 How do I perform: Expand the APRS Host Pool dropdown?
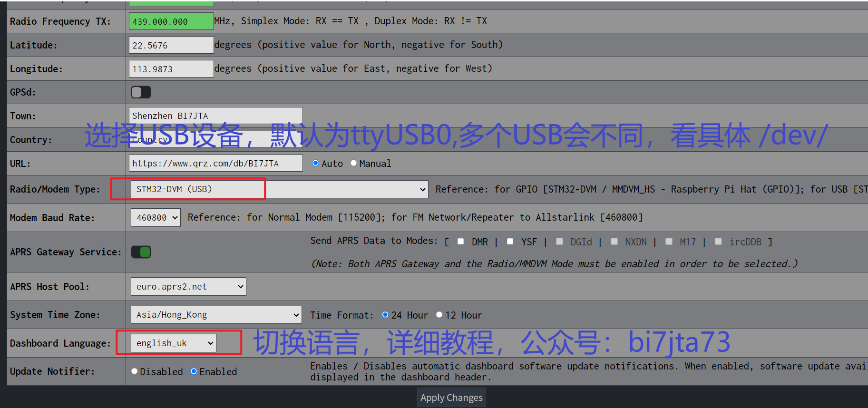pos(188,287)
